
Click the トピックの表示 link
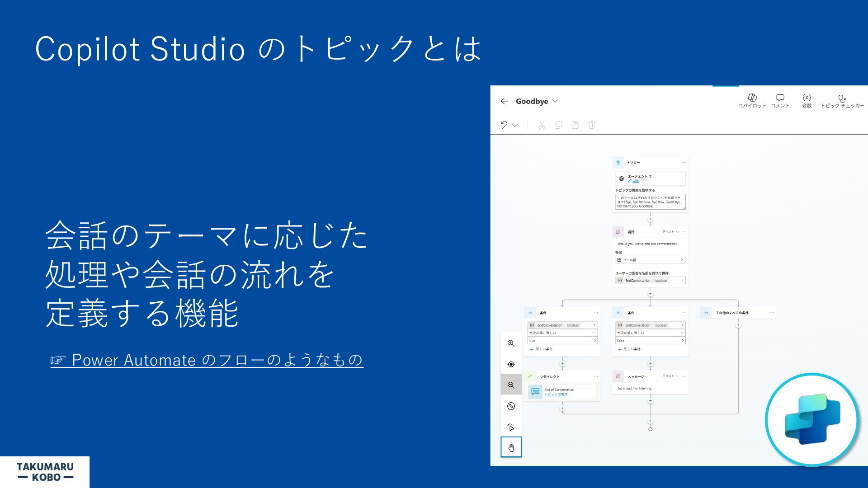pyautogui.click(x=556, y=394)
